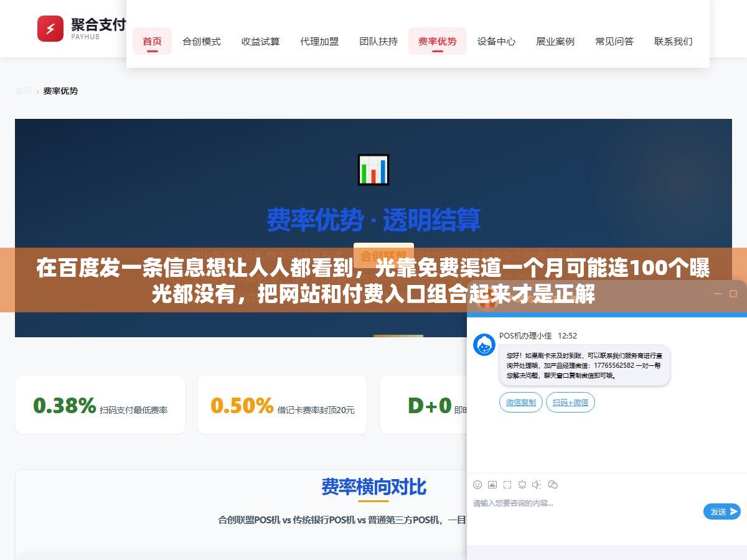Click the bar chart icon in hero banner
The image size is (747, 560).
tap(374, 170)
